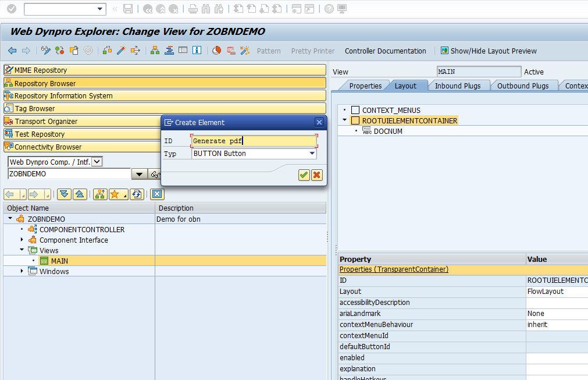Click the Customize local layout monitor icon
The height and width of the screenshot is (380, 588).
341,9
